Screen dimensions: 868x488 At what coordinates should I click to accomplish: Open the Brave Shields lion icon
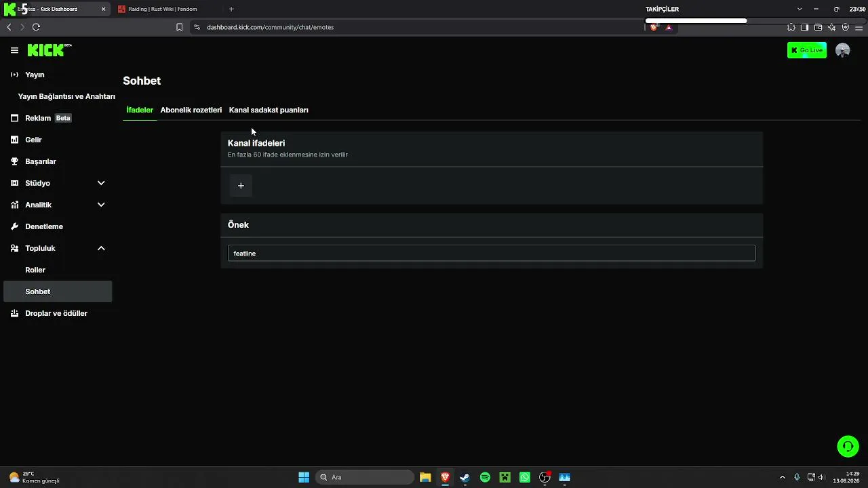654,27
